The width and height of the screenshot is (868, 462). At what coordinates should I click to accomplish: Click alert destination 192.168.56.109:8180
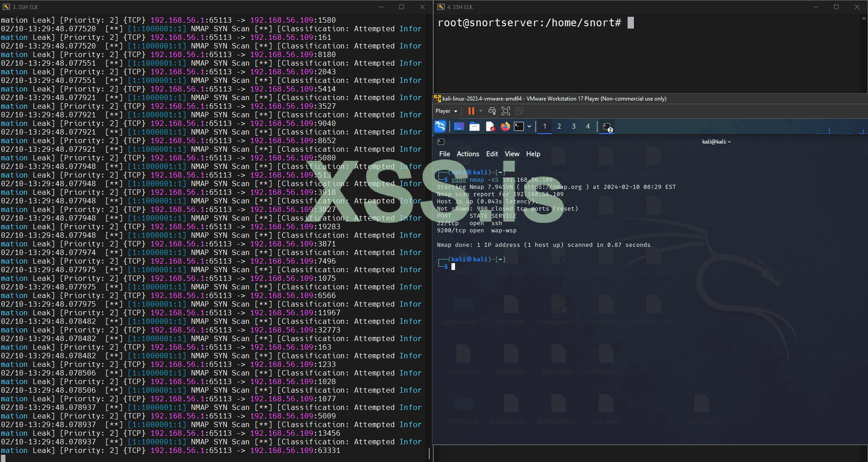(293, 54)
